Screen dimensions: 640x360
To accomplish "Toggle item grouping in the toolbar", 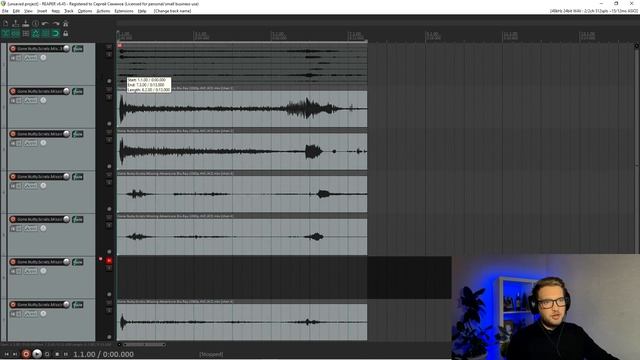I will [x=16, y=33].
